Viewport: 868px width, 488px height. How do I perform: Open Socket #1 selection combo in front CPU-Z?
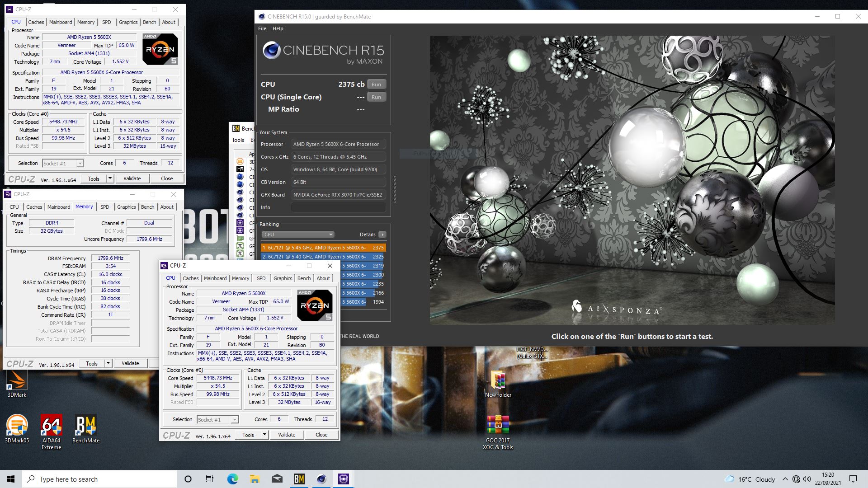pos(217,420)
